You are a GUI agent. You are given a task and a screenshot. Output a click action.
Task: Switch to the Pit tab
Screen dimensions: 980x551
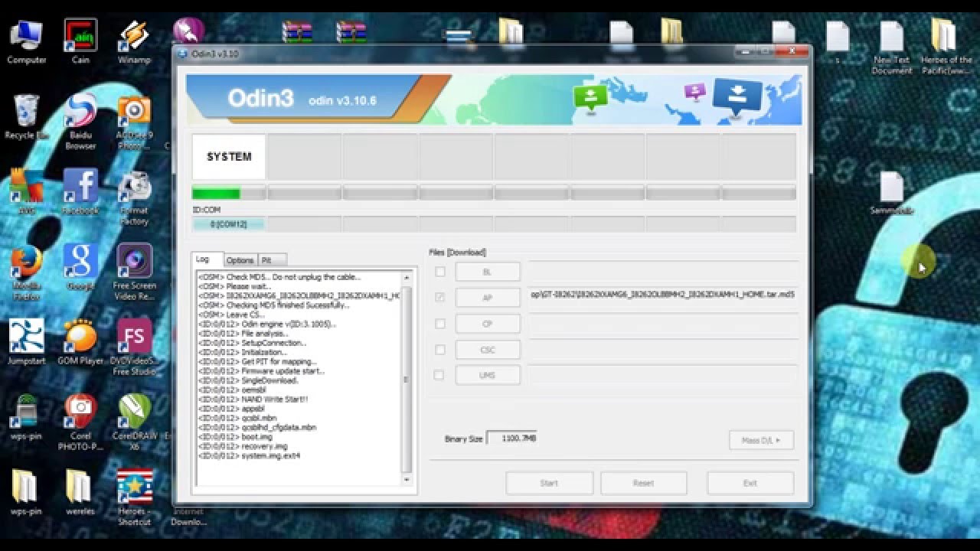click(x=272, y=260)
